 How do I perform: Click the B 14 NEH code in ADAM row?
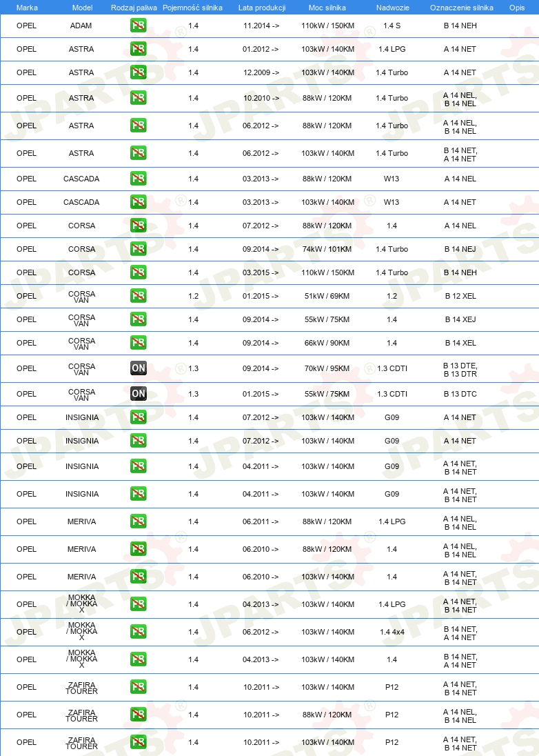(x=460, y=26)
